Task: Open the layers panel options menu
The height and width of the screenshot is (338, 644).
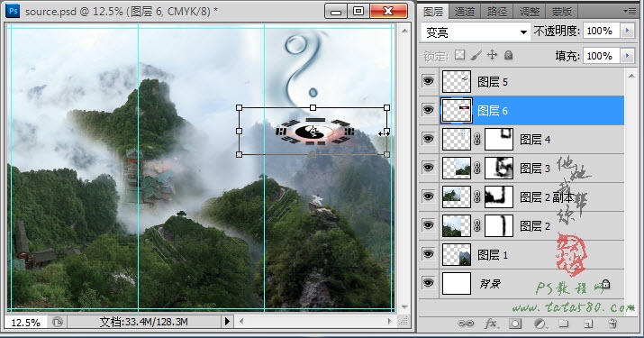Action: (630, 11)
